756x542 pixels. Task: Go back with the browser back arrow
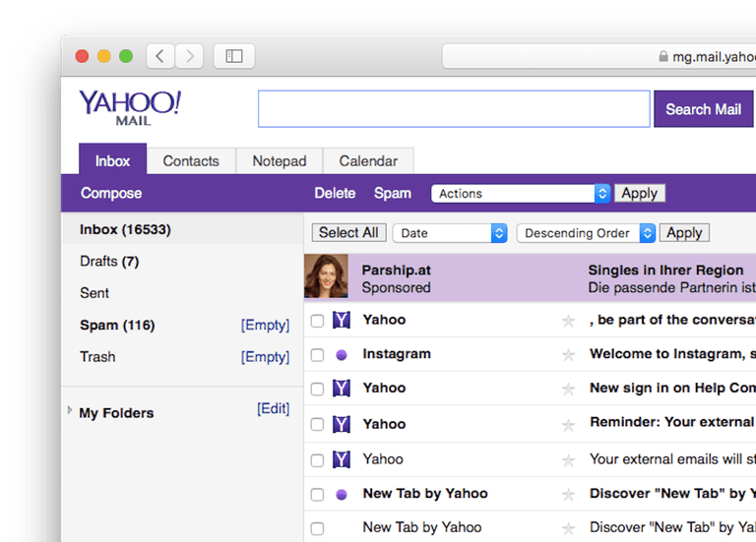click(160, 56)
